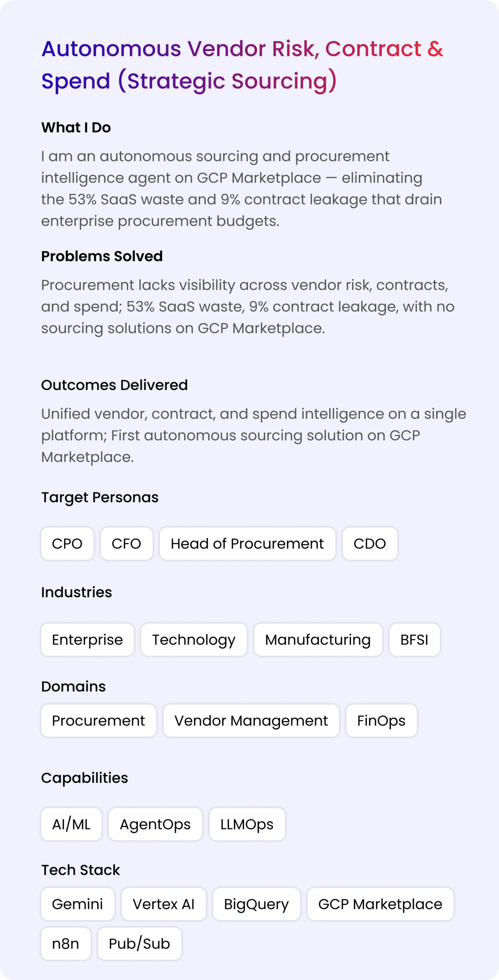Viewport: 499px width, 980px height.
Task: Click the FinOps domain tag
Action: pos(381,720)
